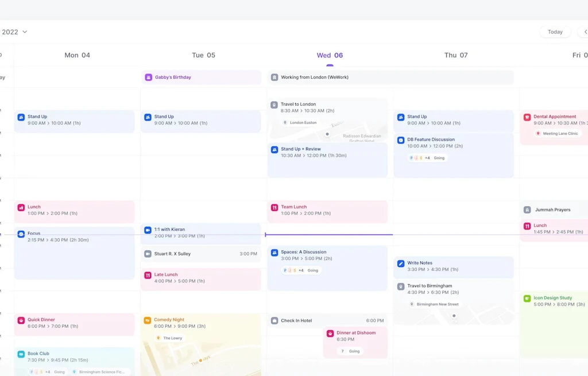Select the Mon 04 day header
The height and width of the screenshot is (376, 588).
pyautogui.click(x=78, y=55)
